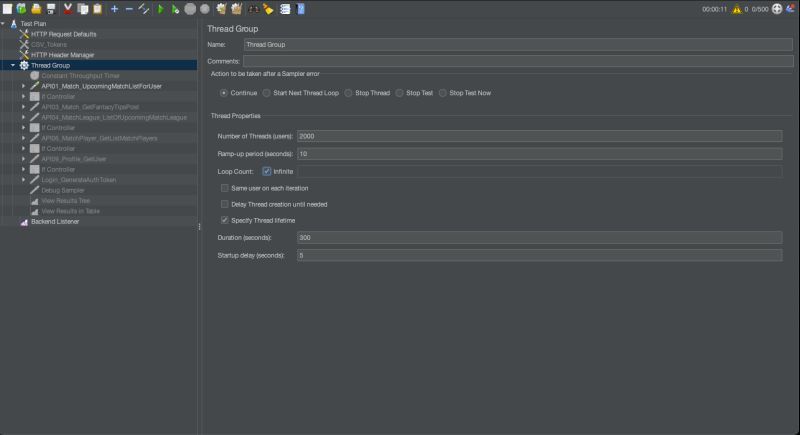Select the CSV_Tokens tree element
Screen dimensions: 800x435
(x=48, y=44)
